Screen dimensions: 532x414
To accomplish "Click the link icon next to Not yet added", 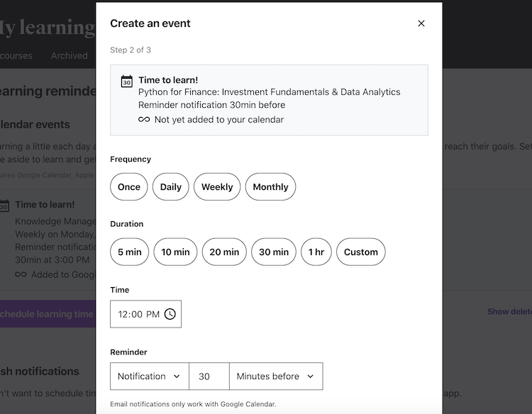I will [144, 120].
